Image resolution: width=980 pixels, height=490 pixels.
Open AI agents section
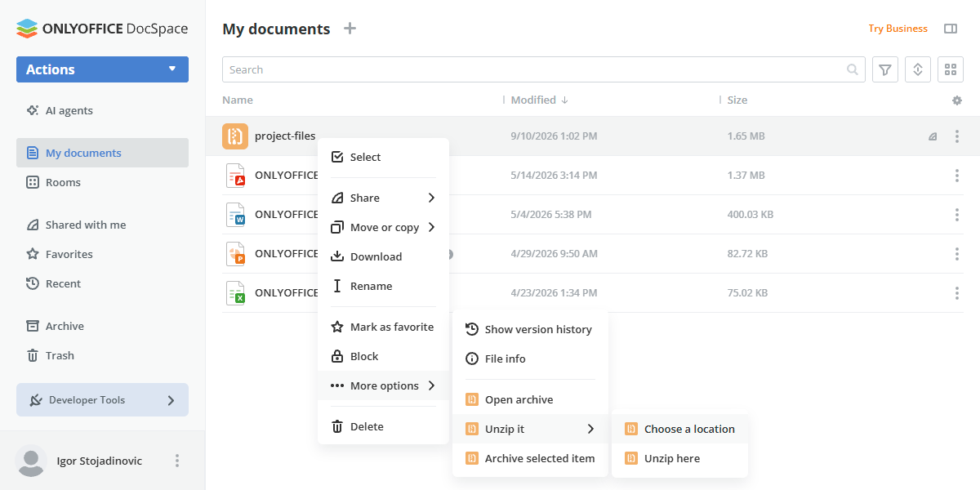coord(102,110)
